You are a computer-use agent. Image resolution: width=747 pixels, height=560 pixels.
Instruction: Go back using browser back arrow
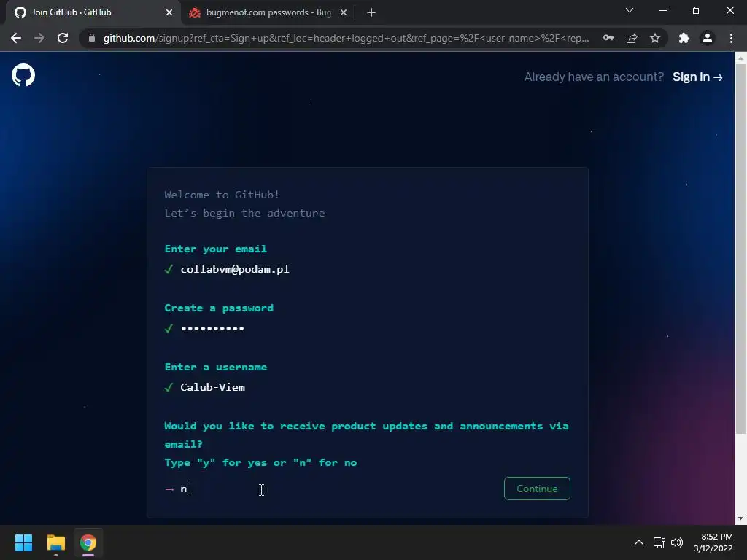[16, 38]
